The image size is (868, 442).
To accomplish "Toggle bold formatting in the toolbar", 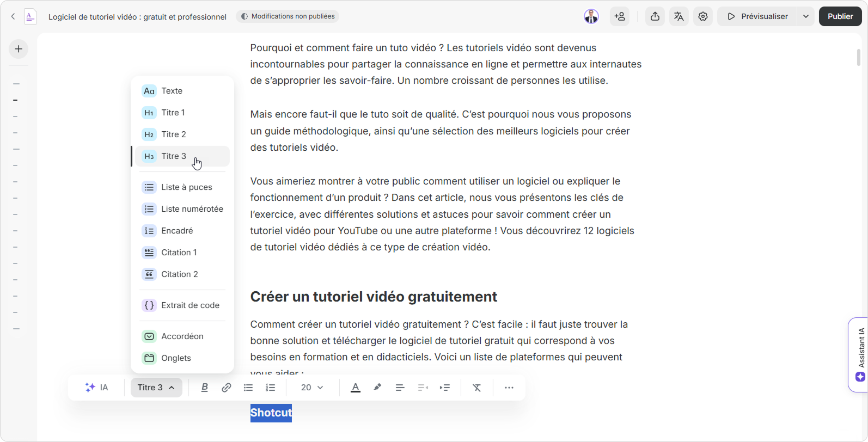I will click(205, 388).
